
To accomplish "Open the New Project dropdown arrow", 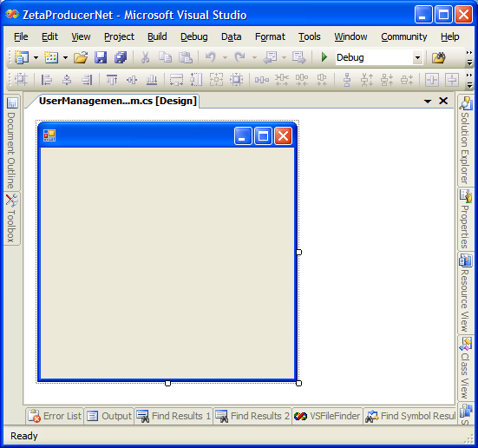I will [36, 57].
